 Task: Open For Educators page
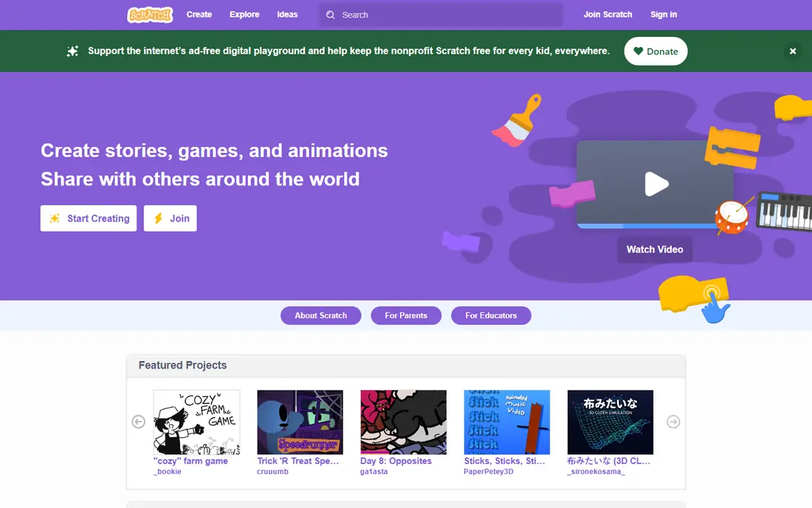491,315
